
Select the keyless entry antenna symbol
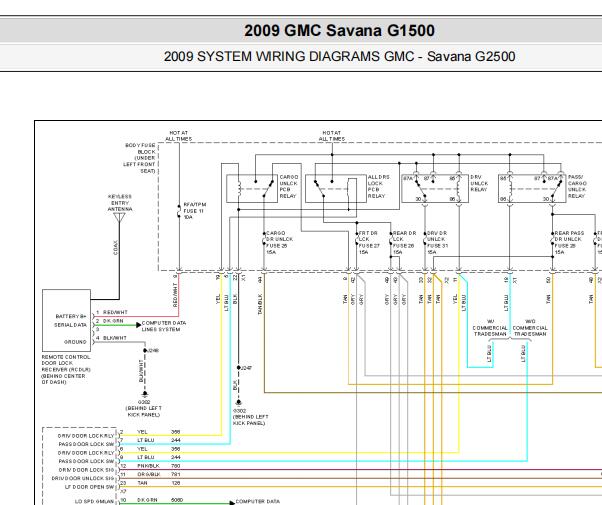119,218
